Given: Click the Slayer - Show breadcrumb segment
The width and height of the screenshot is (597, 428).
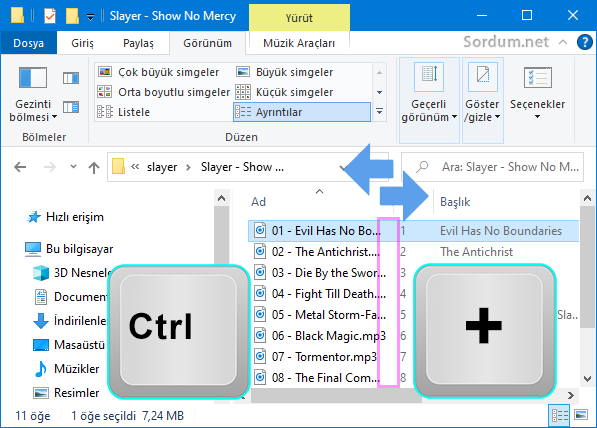Looking at the screenshot, I should tap(242, 167).
